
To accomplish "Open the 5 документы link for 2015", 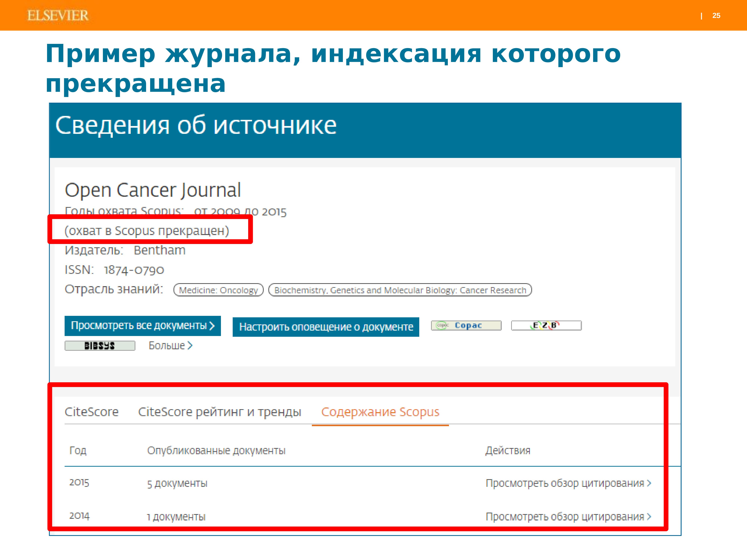I will [177, 483].
